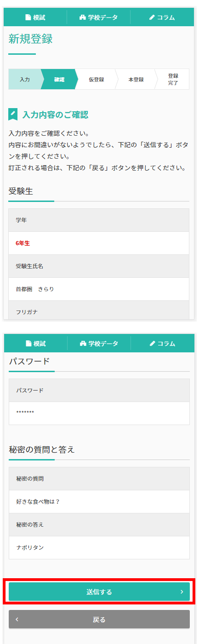Click bookmark icon beside 入力内容のご確認
This screenshot has height=644, width=199.
click(13, 115)
